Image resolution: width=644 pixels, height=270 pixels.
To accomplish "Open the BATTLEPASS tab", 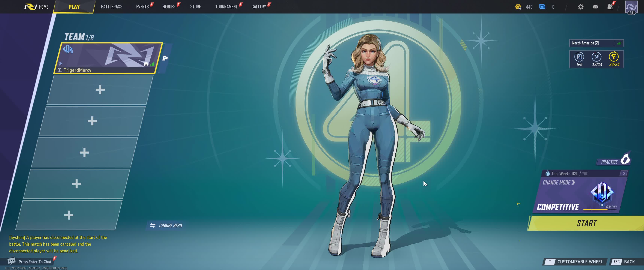I will [112, 7].
